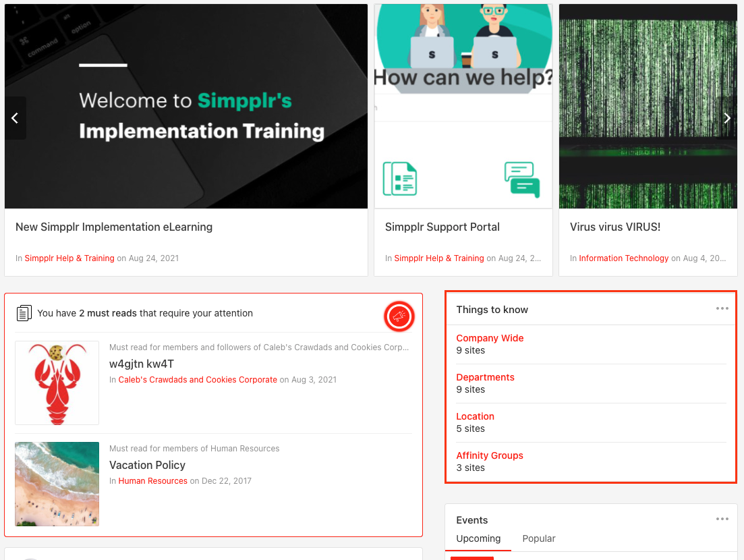Image resolution: width=744 pixels, height=560 pixels.
Task: Open Things to know options menu
Action: click(722, 308)
